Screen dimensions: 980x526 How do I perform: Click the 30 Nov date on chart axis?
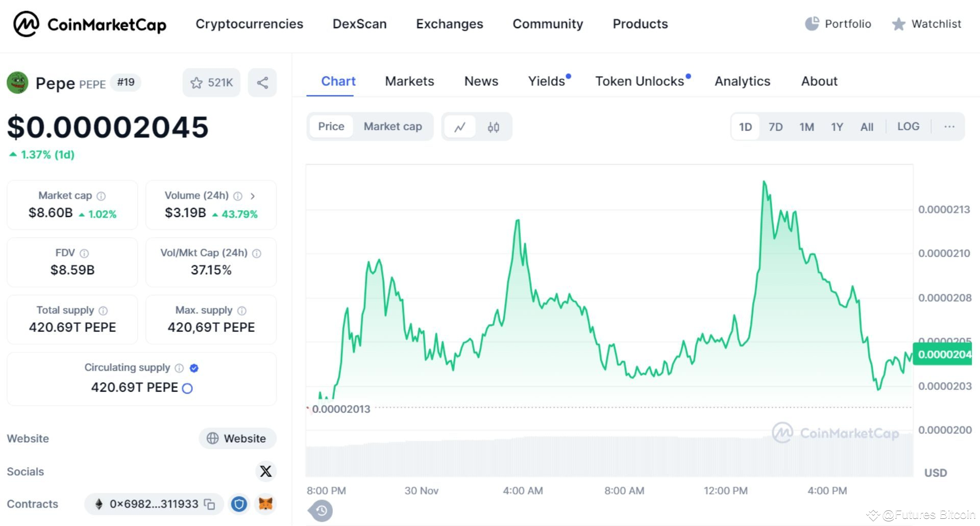[422, 491]
